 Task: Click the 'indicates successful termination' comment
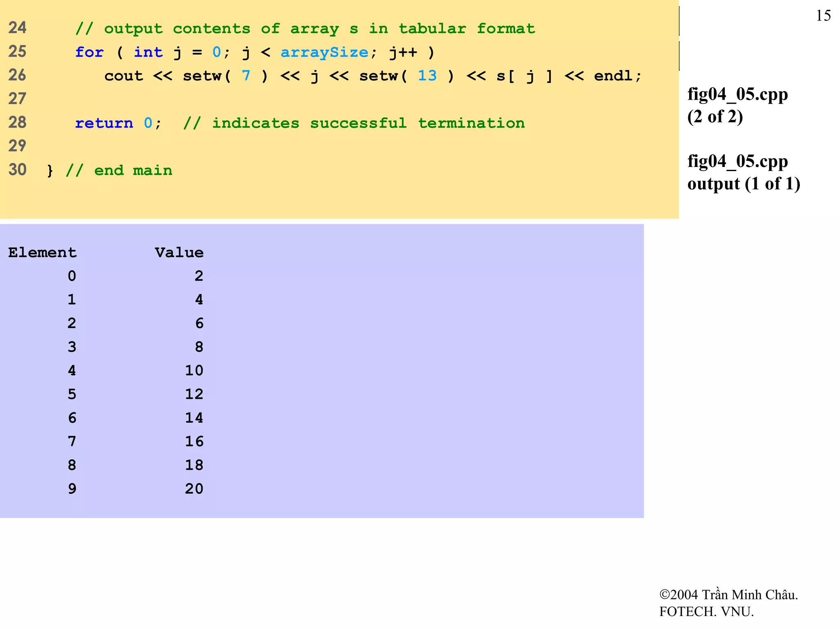354,123
